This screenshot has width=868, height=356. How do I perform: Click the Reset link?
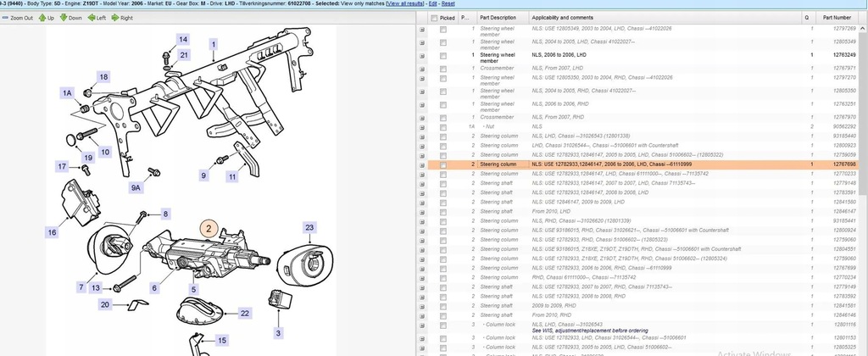[x=448, y=3]
